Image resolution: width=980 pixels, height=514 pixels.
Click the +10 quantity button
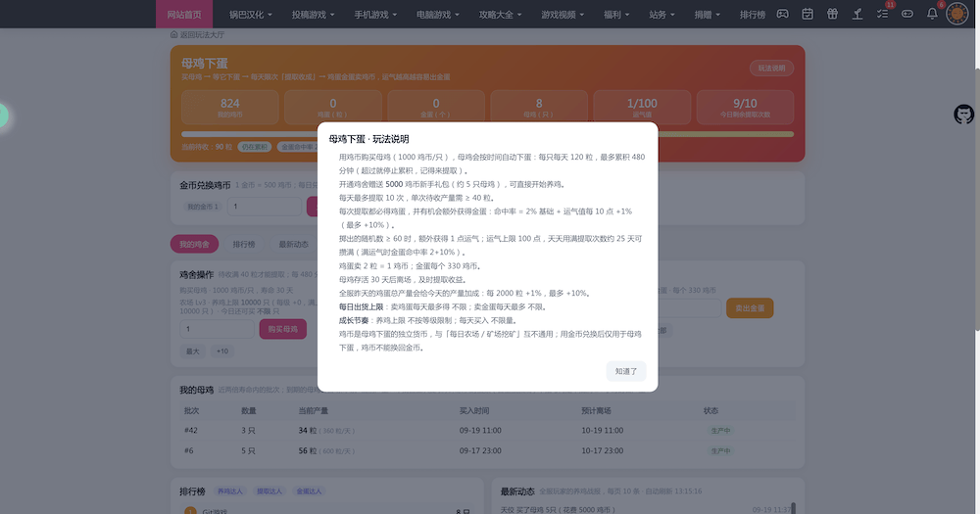[x=221, y=351]
